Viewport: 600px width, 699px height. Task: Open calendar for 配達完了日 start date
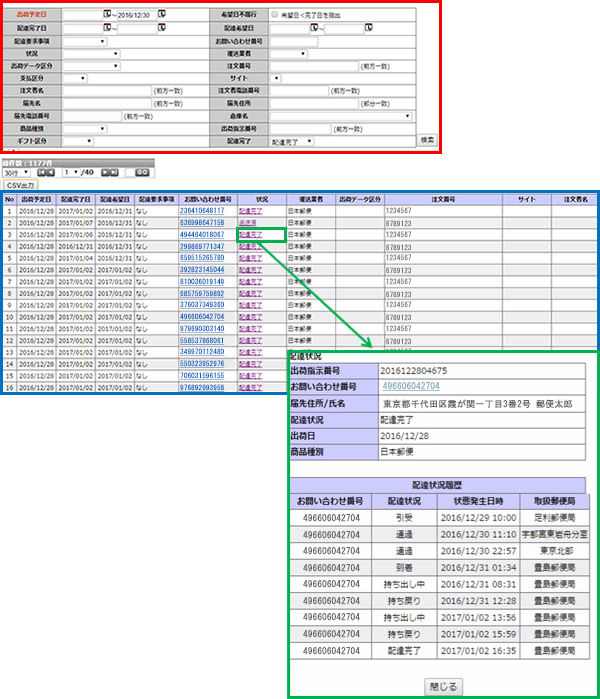(x=108, y=29)
